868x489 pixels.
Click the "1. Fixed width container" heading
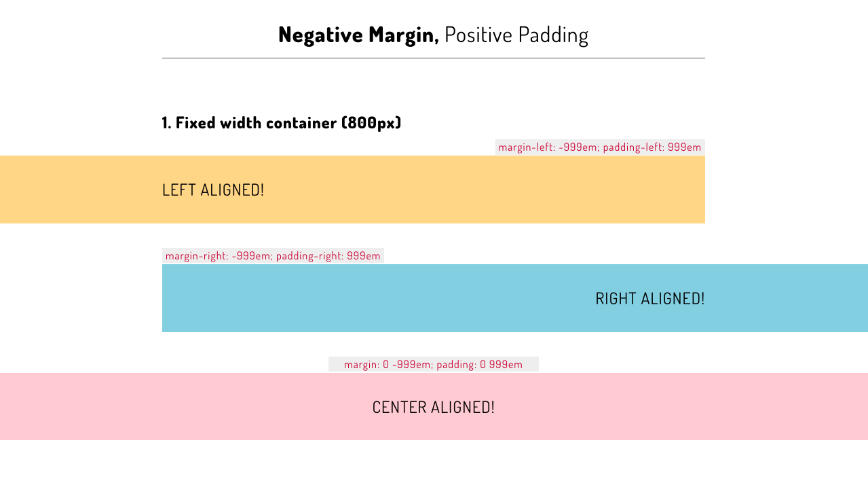coord(282,123)
